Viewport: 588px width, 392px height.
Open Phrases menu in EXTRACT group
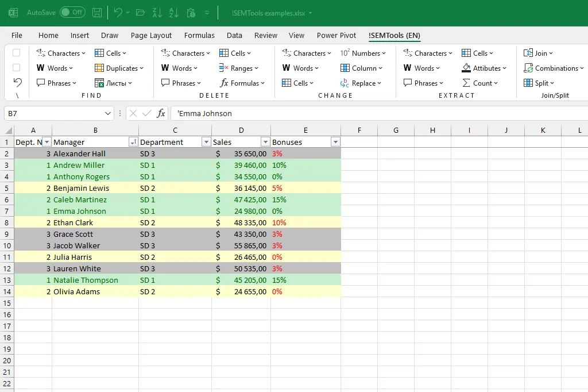pos(423,83)
